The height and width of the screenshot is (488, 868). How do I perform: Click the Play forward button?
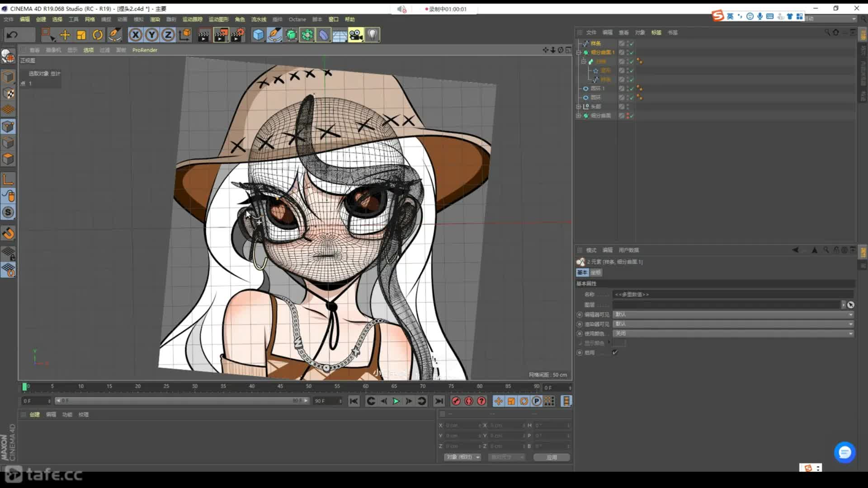(x=396, y=401)
